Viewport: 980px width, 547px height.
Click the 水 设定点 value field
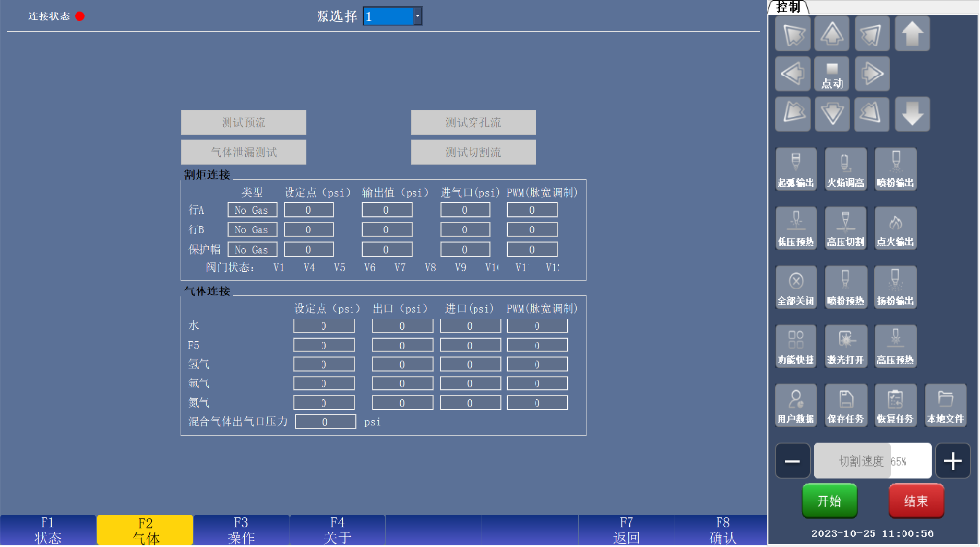[x=324, y=325]
